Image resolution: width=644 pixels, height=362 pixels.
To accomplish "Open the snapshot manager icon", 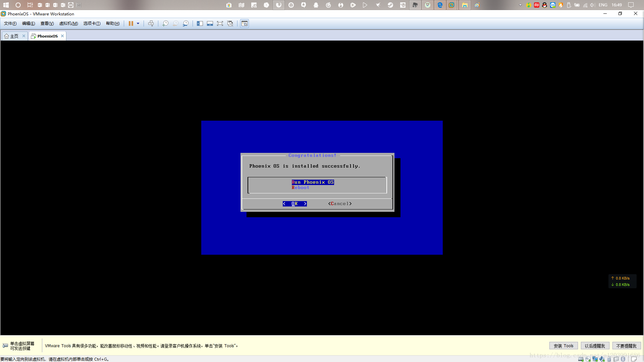I will pyautogui.click(x=185, y=23).
